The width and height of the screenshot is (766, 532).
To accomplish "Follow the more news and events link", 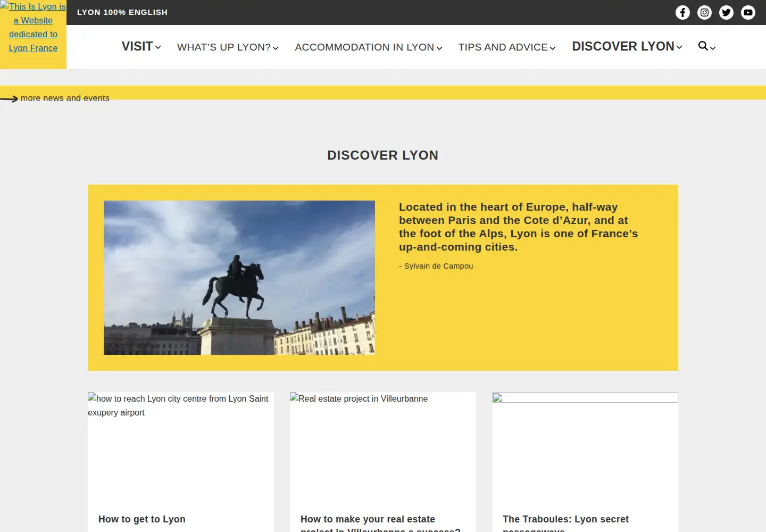I will (65, 98).
